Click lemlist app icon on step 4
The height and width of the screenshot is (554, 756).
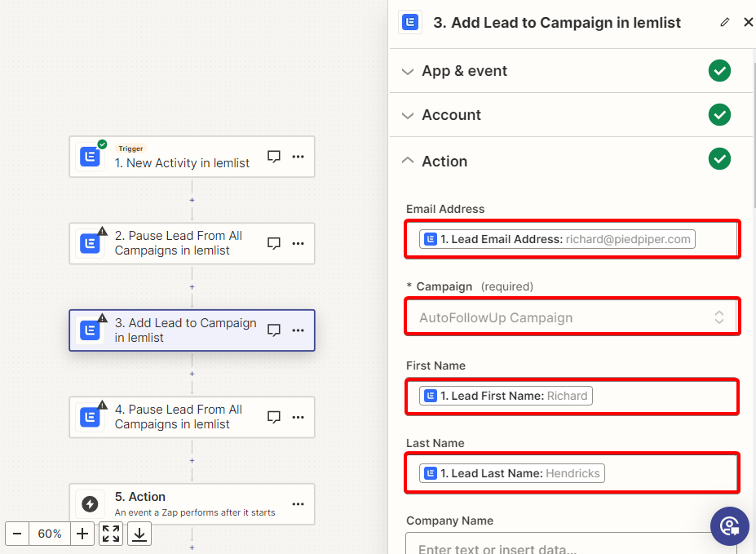pos(90,417)
